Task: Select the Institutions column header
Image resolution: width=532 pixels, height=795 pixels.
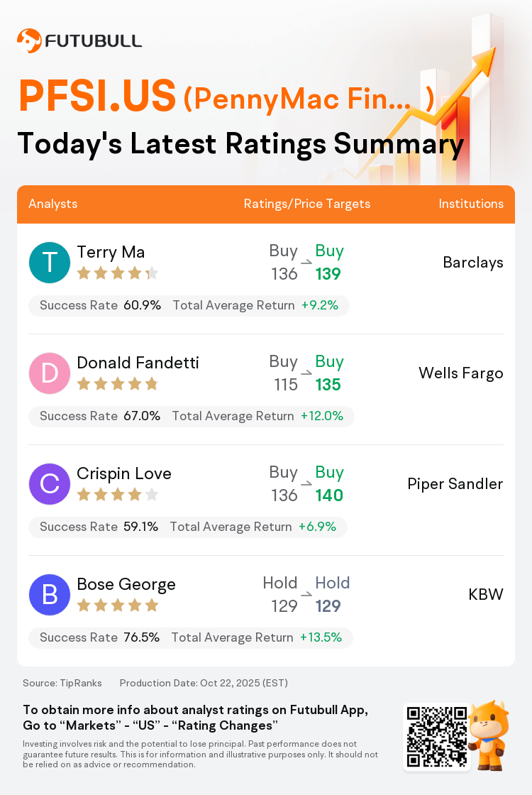Action: click(x=471, y=204)
